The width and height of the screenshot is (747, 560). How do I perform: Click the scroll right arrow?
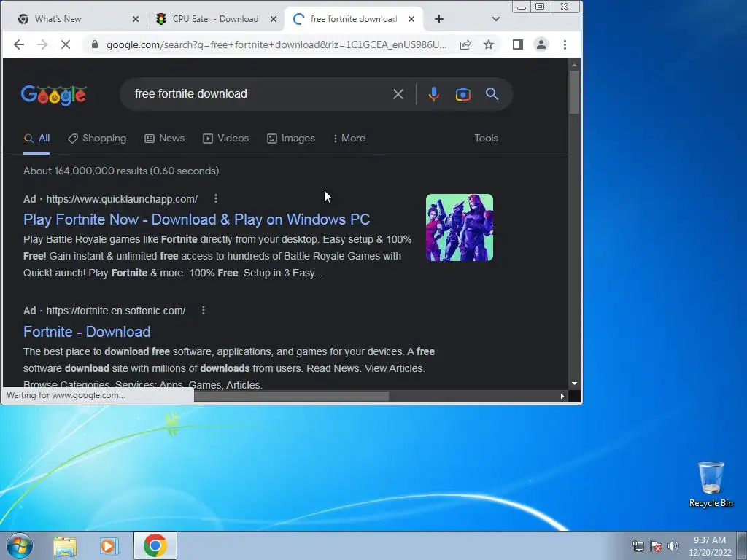tap(562, 396)
